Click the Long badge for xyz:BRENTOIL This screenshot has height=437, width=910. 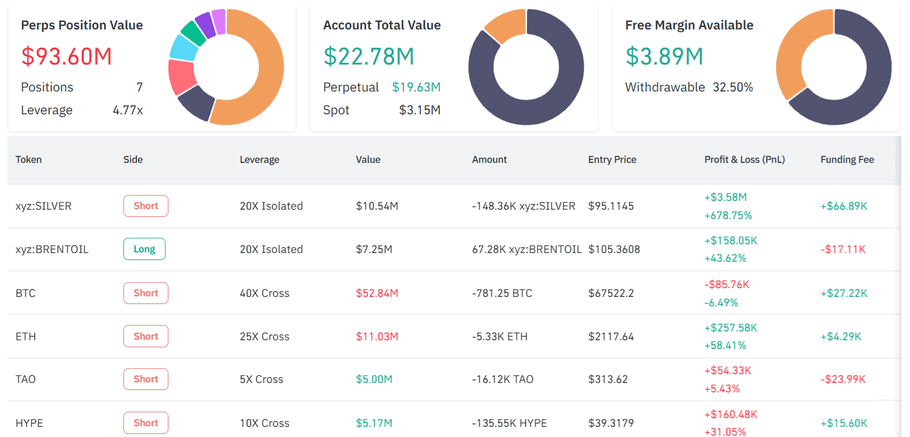point(144,249)
